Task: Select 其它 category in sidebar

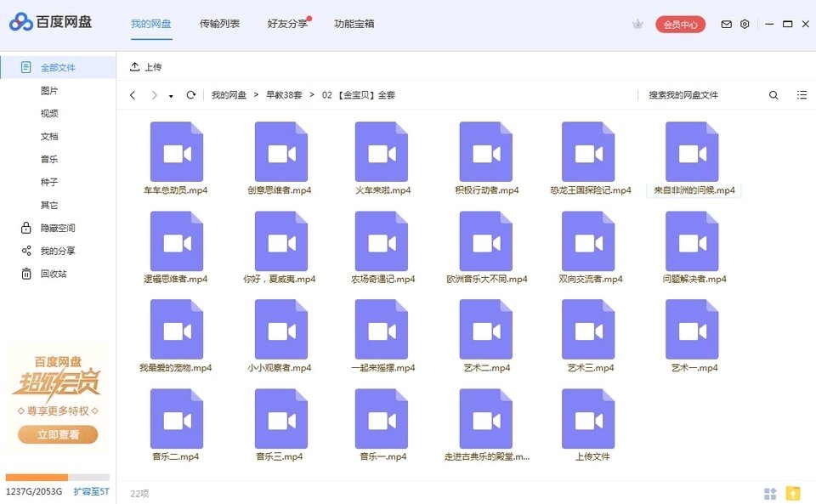Action: (x=49, y=205)
